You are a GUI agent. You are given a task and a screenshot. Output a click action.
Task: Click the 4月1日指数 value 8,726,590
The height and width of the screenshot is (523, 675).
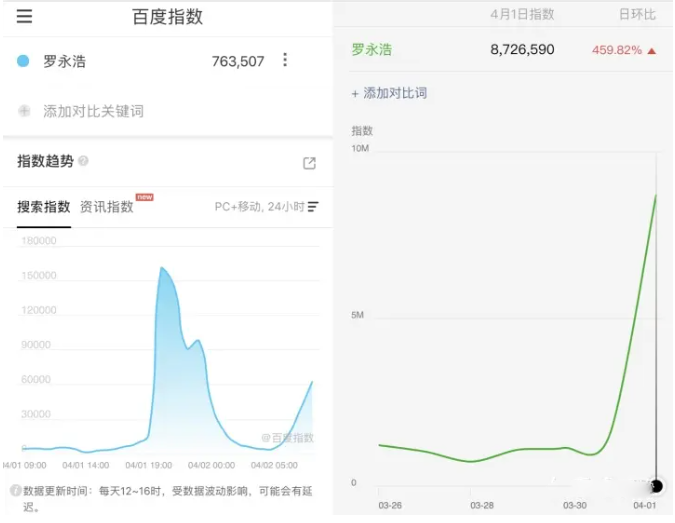[x=522, y=49]
